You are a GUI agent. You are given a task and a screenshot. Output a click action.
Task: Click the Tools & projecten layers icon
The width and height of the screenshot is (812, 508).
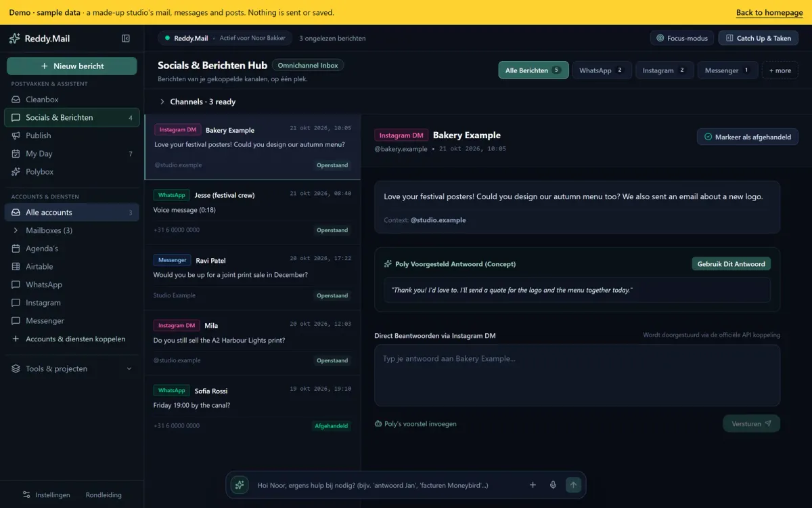pos(16,369)
